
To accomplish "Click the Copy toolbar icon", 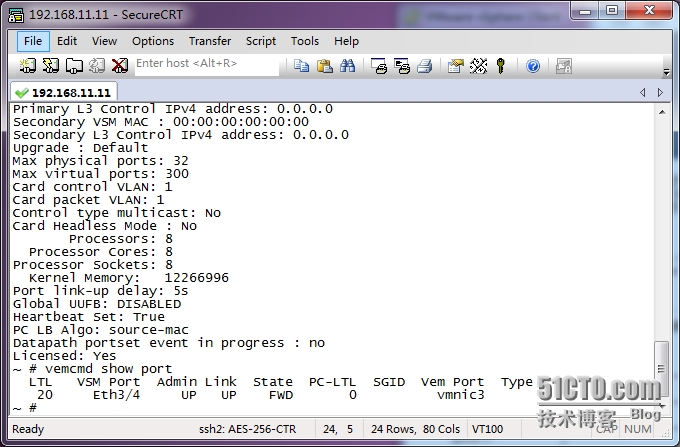I will click(x=301, y=66).
